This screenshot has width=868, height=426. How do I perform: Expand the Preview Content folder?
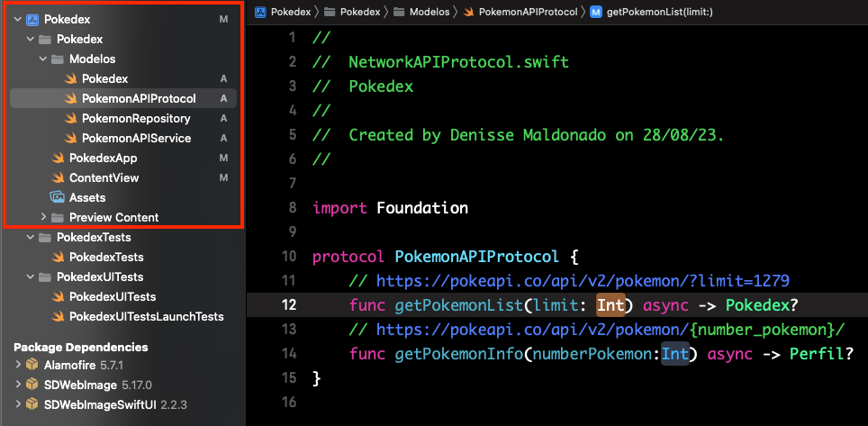pos(43,217)
